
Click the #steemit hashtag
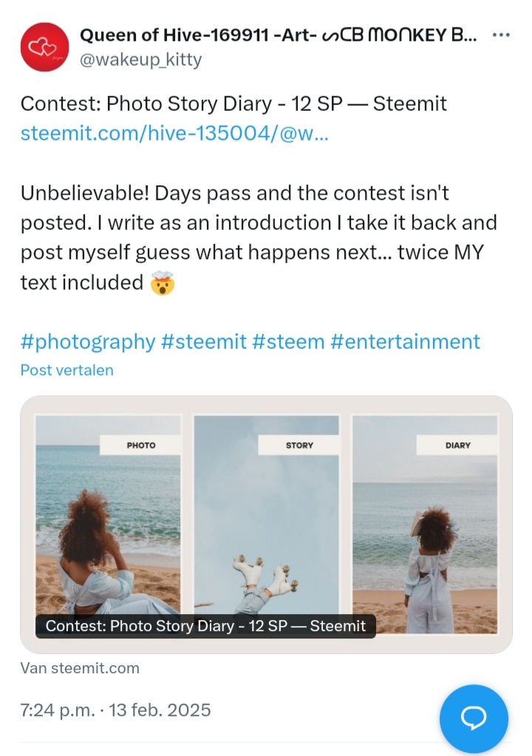pyautogui.click(x=204, y=342)
